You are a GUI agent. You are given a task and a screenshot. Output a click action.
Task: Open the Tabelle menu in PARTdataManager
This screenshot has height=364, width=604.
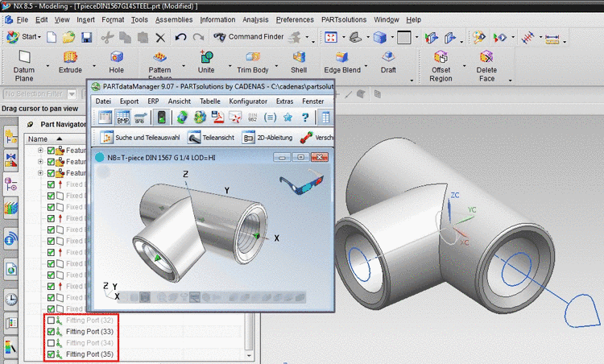click(x=210, y=101)
